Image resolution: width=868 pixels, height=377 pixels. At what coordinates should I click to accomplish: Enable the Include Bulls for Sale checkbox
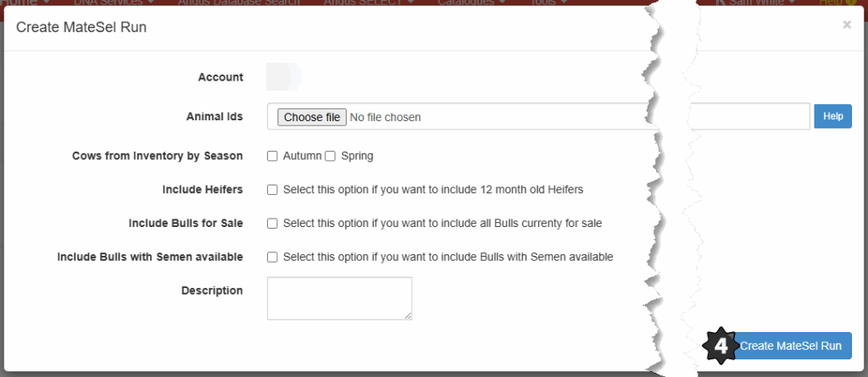click(x=273, y=224)
